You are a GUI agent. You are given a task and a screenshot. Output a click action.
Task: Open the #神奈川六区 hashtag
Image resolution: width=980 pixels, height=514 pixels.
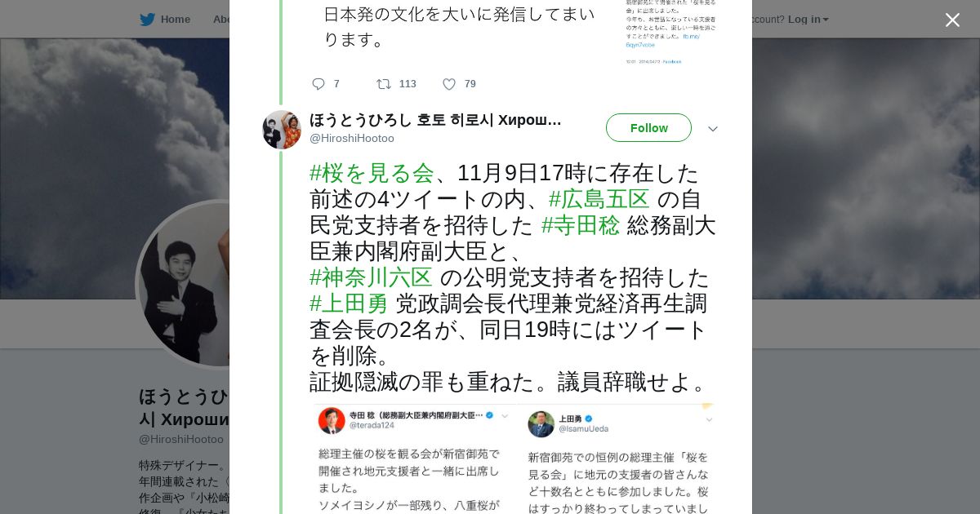point(371,277)
